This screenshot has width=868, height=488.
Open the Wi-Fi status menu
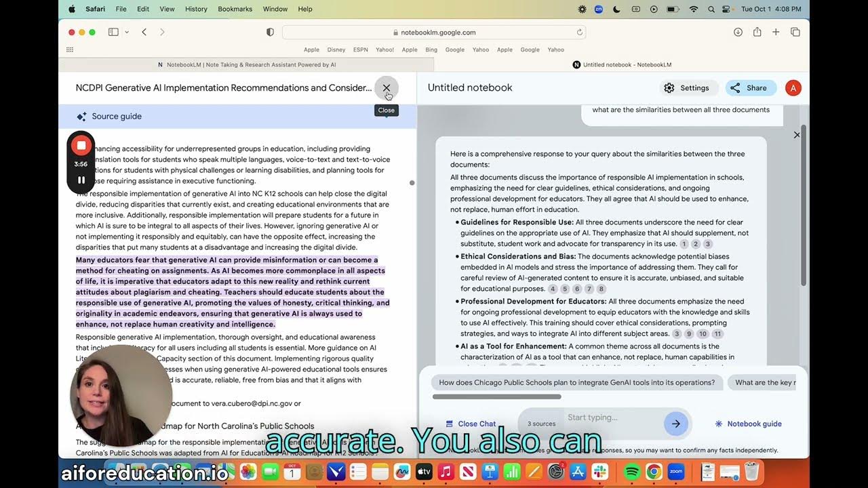click(693, 9)
